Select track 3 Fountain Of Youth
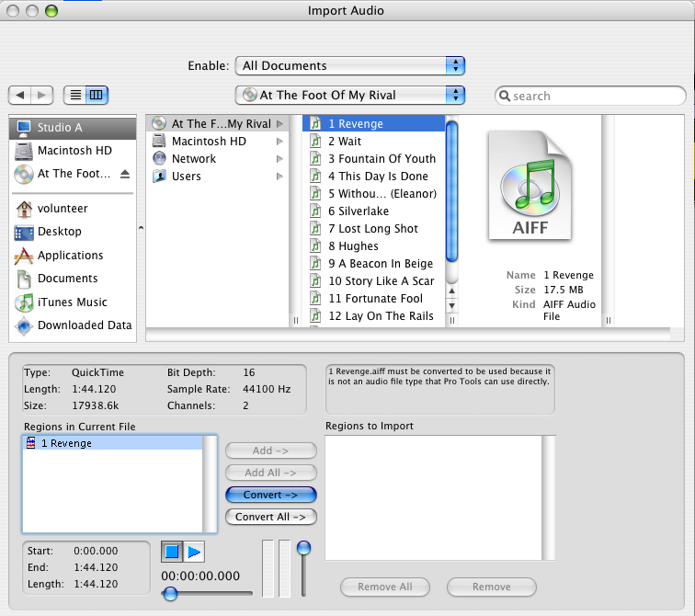The width and height of the screenshot is (695, 616). tap(382, 159)
